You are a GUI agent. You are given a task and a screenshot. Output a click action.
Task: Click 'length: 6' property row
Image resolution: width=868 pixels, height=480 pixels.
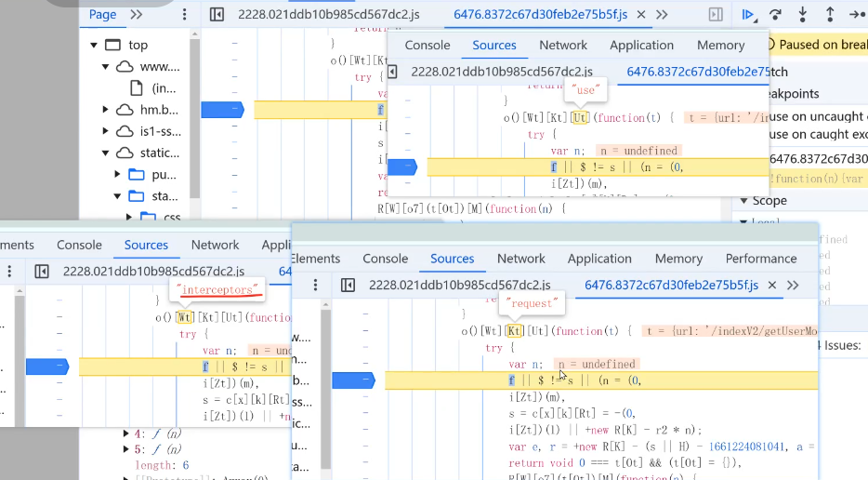pyautogui.click(x=163, y=465)
